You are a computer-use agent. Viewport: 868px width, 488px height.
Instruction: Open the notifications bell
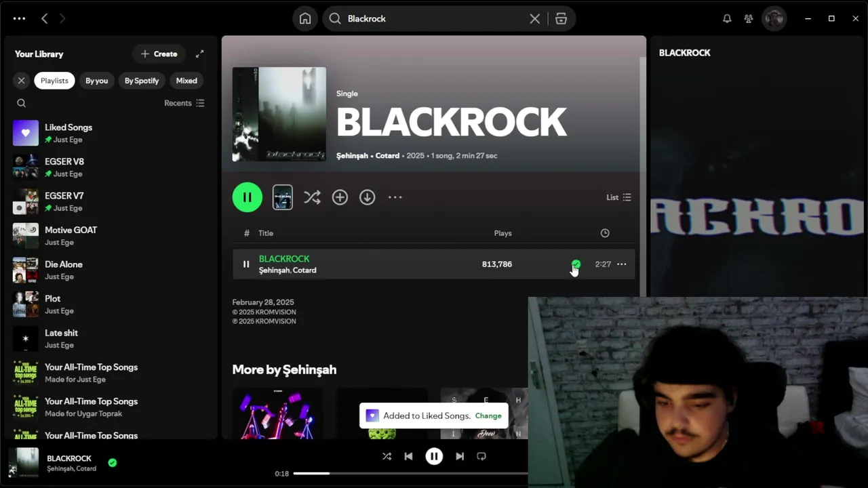click(727, 18)
